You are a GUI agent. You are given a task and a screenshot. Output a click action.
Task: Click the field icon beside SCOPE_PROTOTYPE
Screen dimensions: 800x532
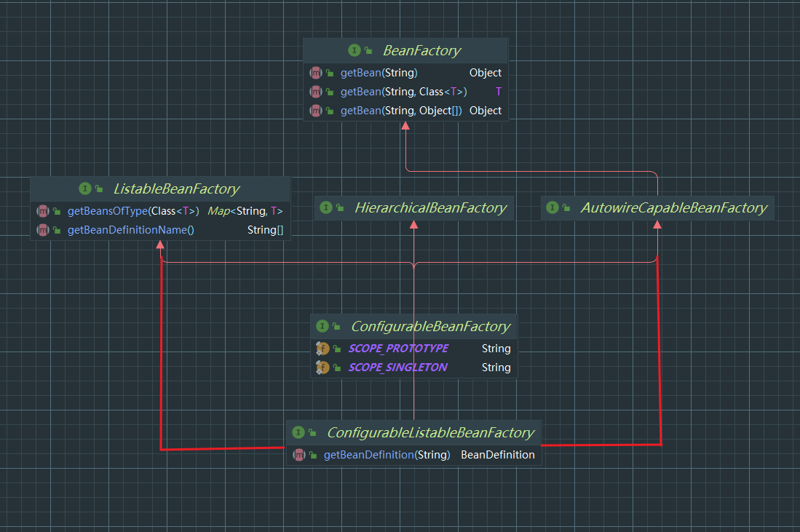[x=322, y=349]
